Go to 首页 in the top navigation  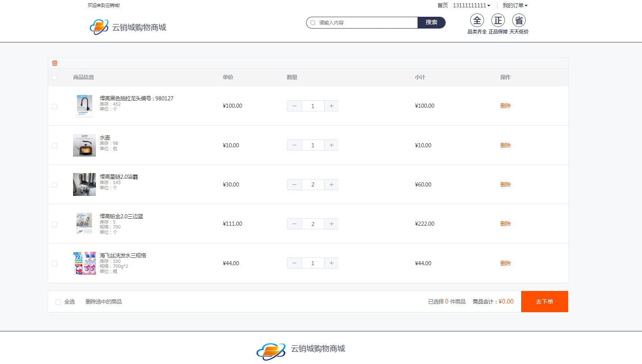click(x=442, y=5)
